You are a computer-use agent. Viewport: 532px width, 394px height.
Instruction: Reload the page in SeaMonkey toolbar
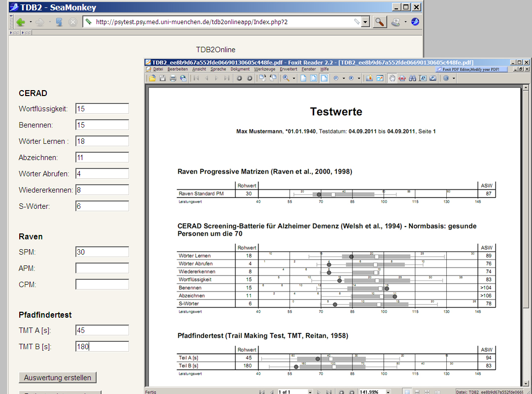pos(59,22)
